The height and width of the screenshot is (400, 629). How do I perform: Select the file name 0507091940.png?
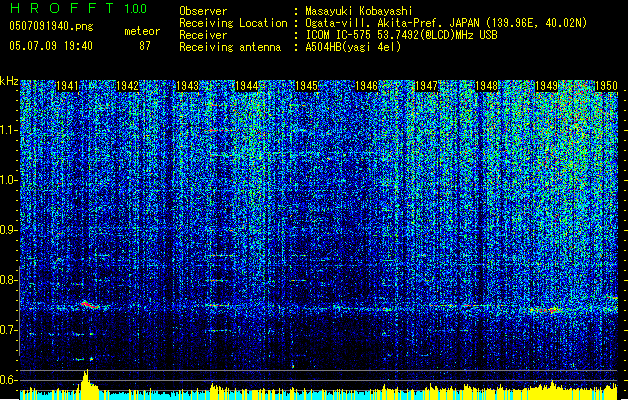(x=51, y=27)
